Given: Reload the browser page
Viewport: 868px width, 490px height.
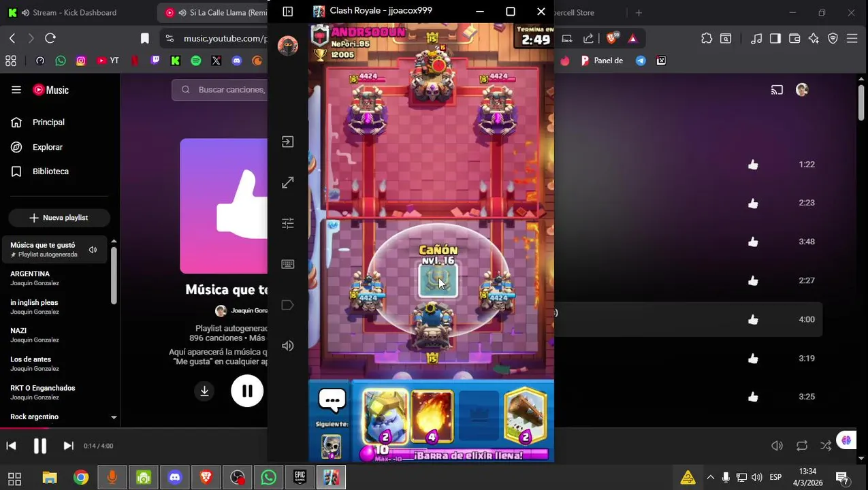Looking at the screenshot, I should (50, 38).
